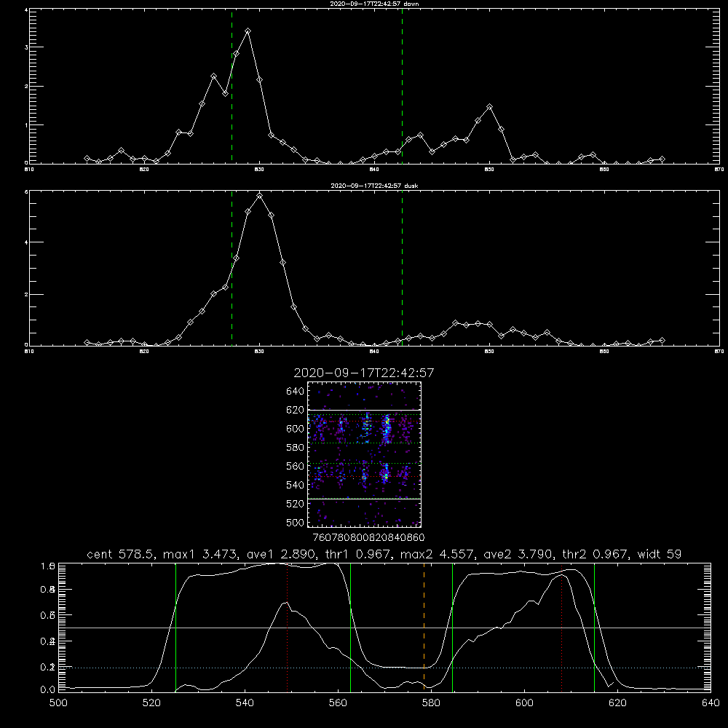Click bottom plot x-axis label 560
The image size is (728, 728).
click(x=338, y=703)
